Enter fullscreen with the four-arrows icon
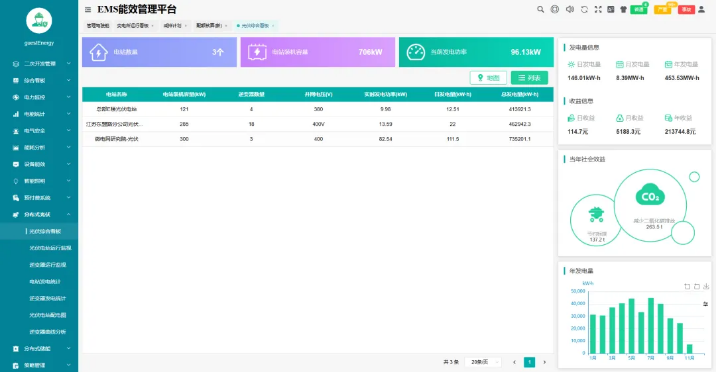Image resolution: width=717 pixels, height=372 pixels. pyautogui.click(x=598, y=9)
